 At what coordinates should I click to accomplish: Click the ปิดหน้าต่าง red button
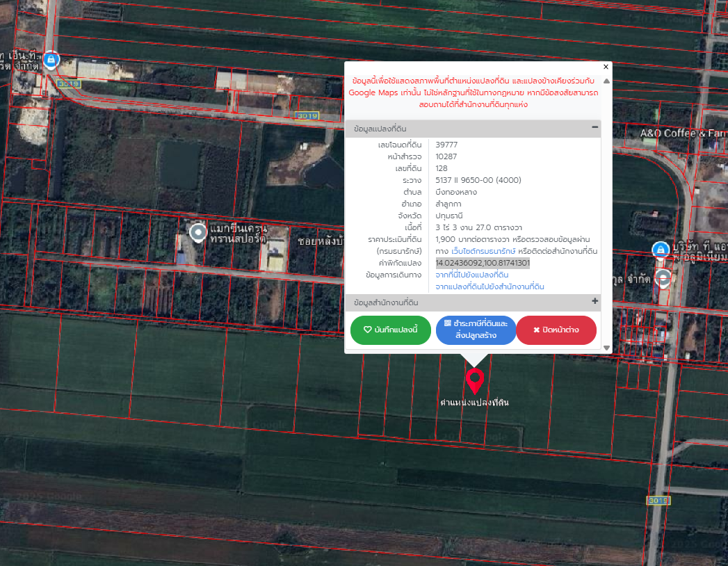(556, 330)
